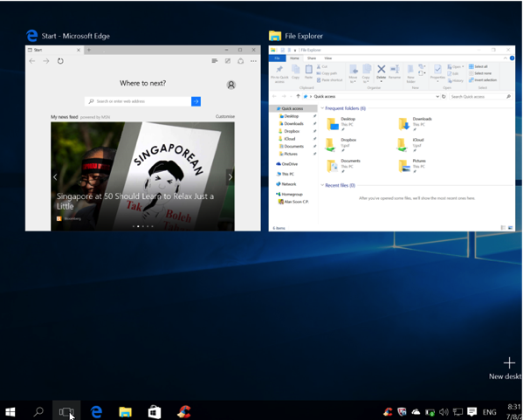Image resolution: width=523 pixels, height=420 pixels.
Task: Click the Edge refresh button
Action: click(60, 61)
